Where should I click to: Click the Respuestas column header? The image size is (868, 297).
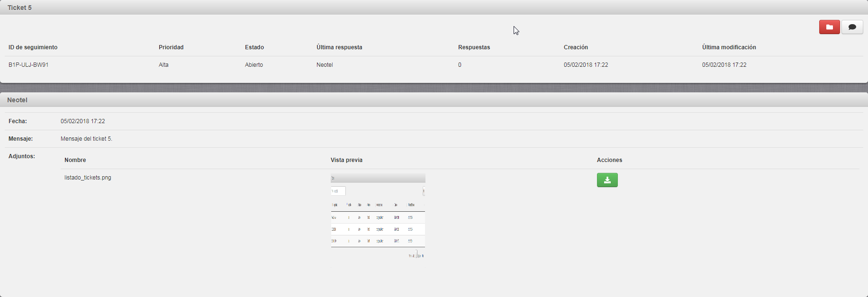474,47
